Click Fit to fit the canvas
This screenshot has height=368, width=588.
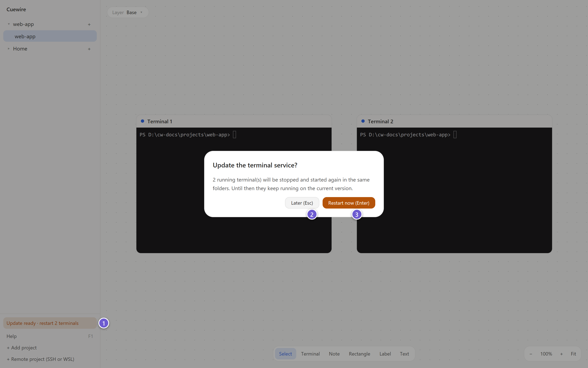[x=573, y=354]
